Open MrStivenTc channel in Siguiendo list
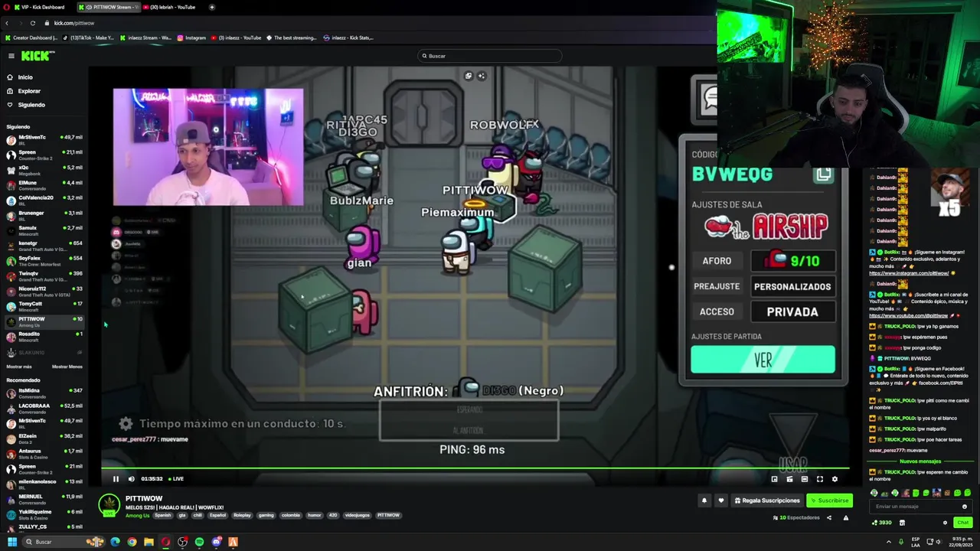 (x=44, y=139)
